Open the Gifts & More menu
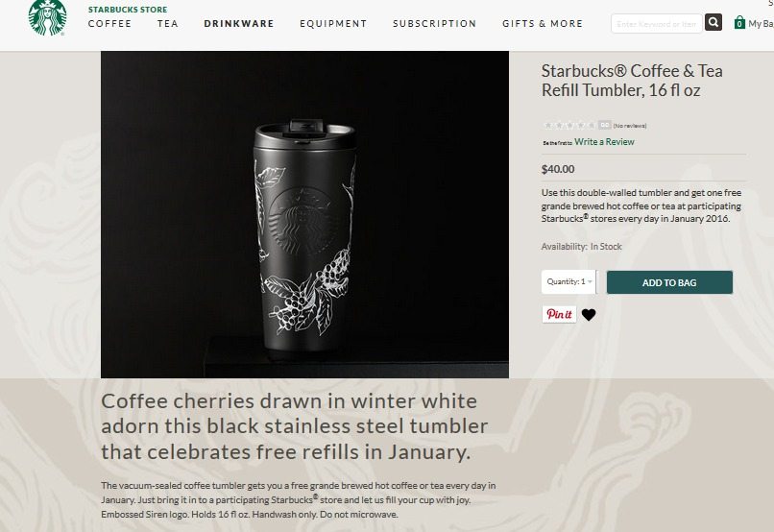 [x=543, y=24]
